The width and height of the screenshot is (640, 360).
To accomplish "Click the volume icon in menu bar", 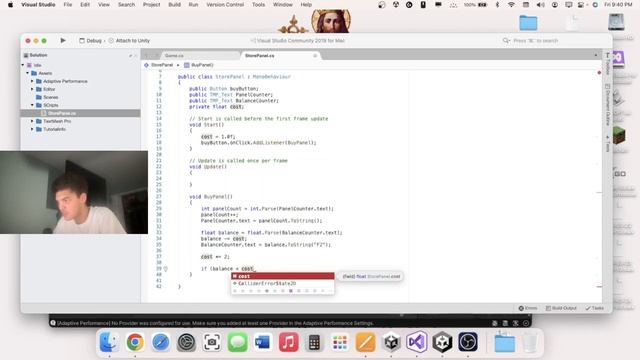I will click(540, 4).
